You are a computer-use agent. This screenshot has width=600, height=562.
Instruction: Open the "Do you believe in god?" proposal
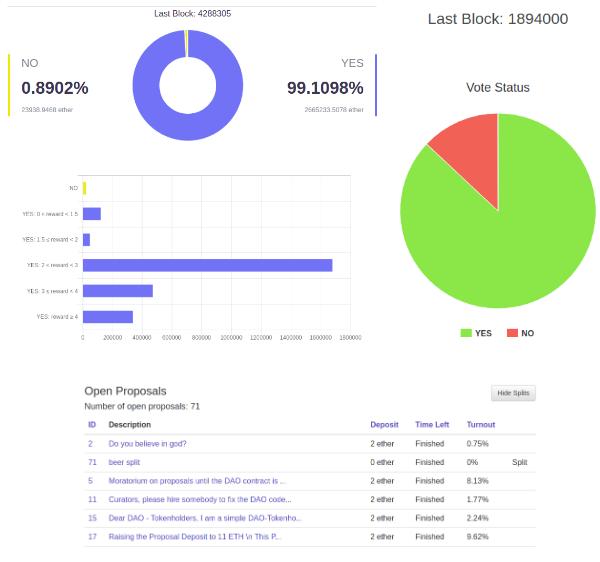(x=147, y=443)
